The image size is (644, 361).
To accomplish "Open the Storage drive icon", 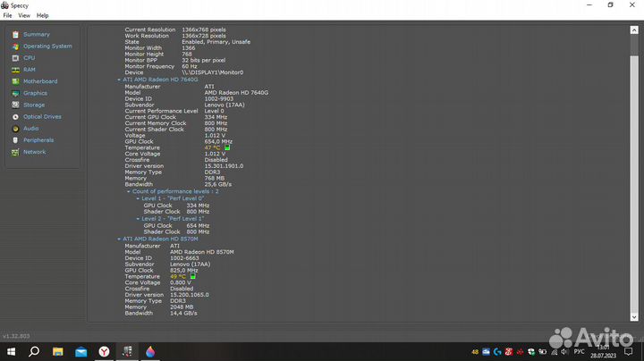I will (x=15, y=105).
